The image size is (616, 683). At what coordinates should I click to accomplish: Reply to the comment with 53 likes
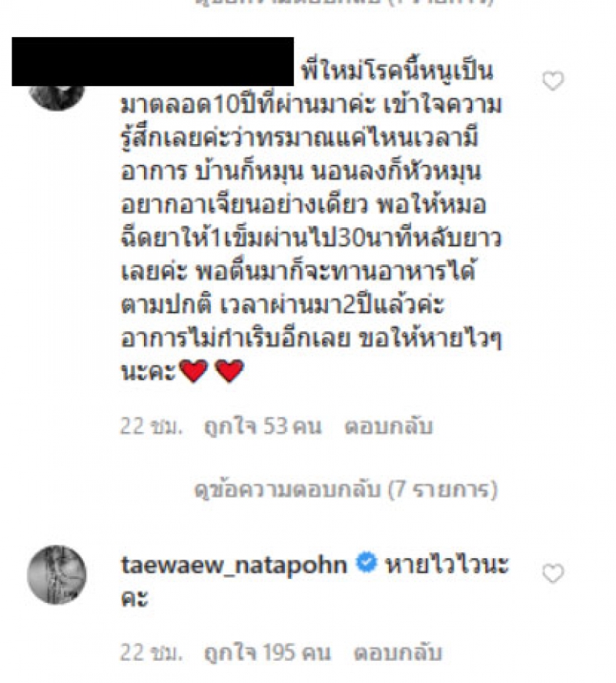(x=389, y=427)
